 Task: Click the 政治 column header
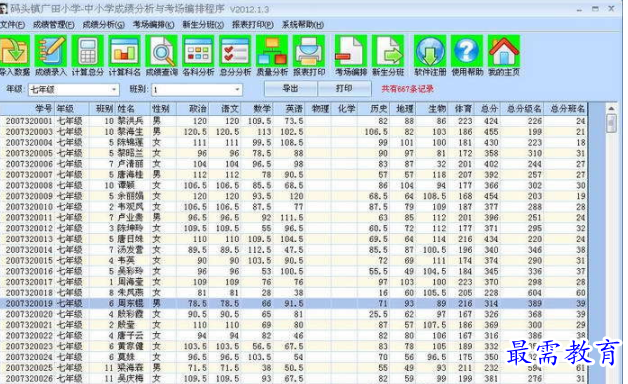[193, 109]
